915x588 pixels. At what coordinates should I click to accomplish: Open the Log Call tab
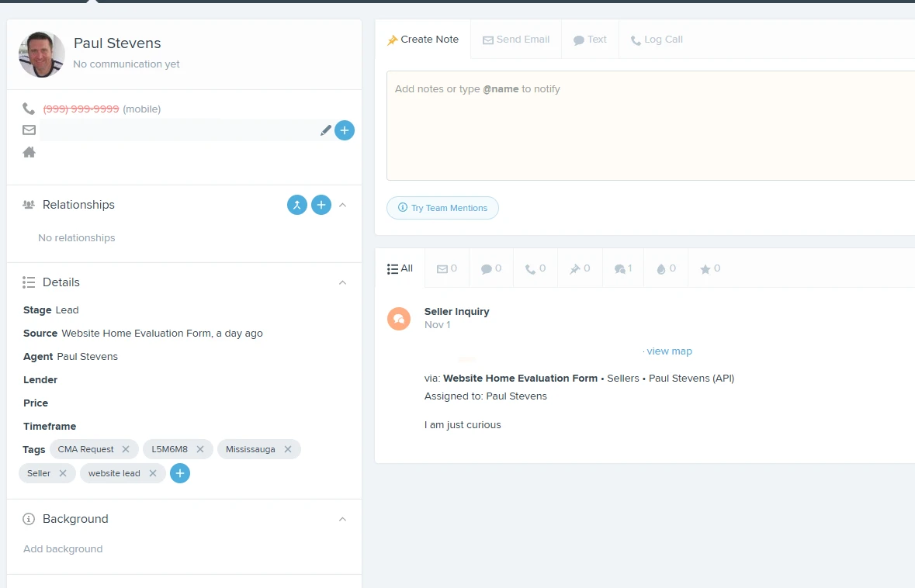[x=657, y=40]
